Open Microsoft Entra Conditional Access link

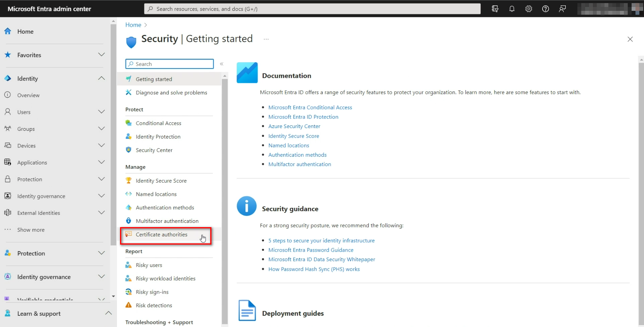[x=310, y=107]
